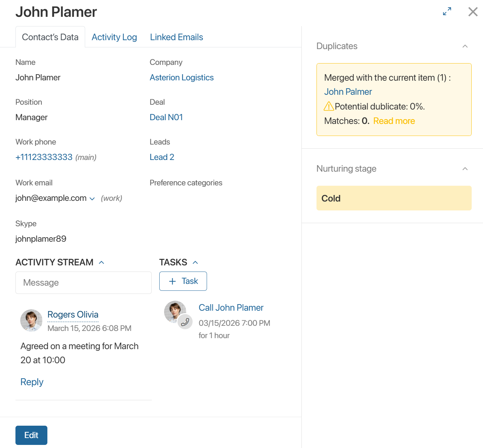Image resolution: width=483 pixels, height=448 pixels.
Task: Open the work email dropdown arrow
Action: coord(92,199)
